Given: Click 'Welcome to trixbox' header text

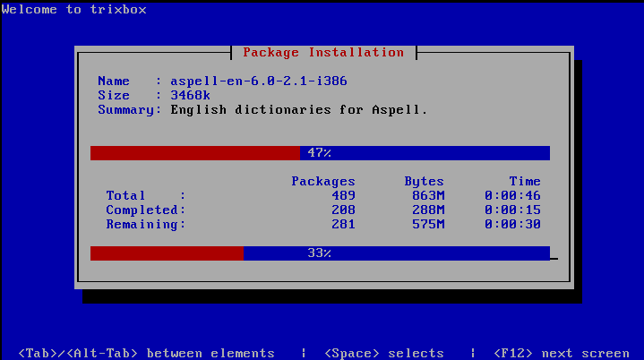Looking at the screenshot, I should [x=74, y=9].
